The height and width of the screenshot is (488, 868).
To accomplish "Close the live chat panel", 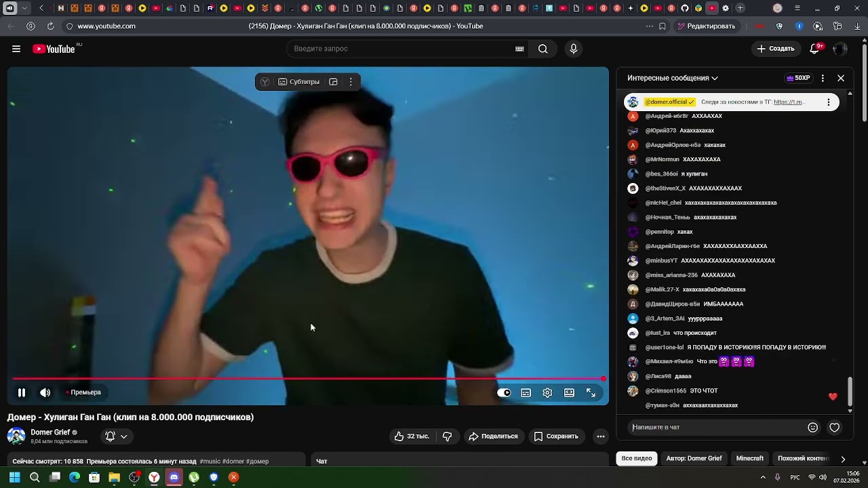I will click(x=841, y=78).
